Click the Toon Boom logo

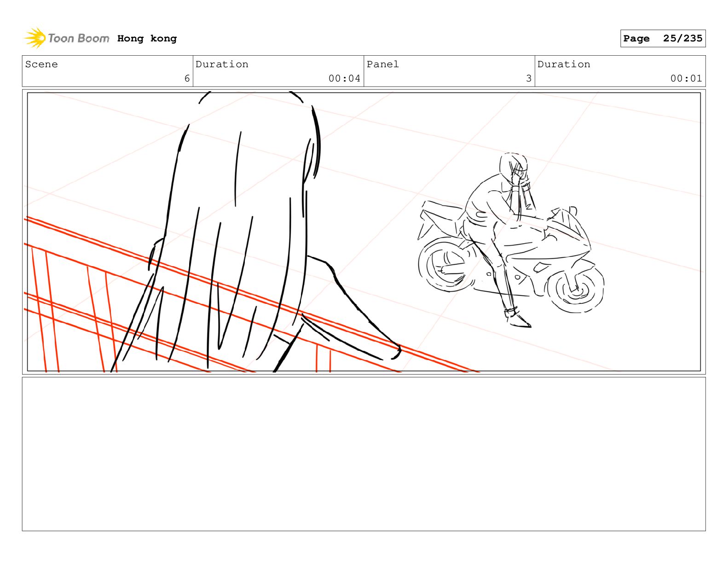click(x=67, y=38)
